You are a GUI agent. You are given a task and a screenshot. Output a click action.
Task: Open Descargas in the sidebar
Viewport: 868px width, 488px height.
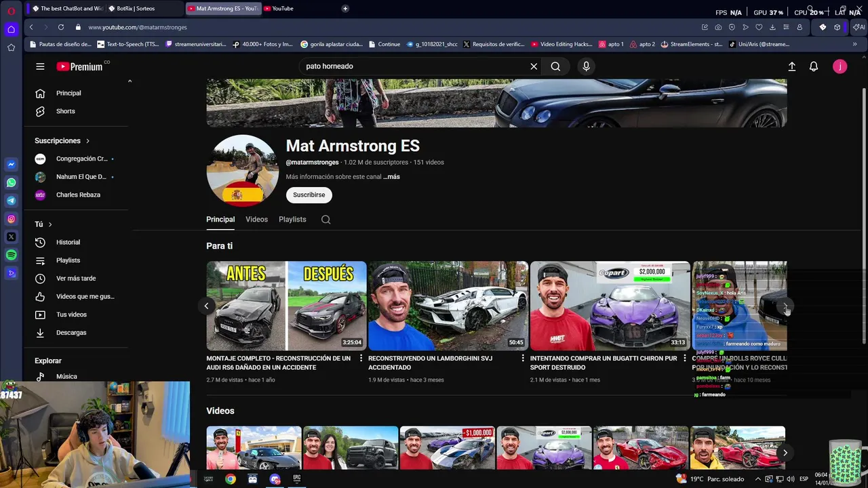tap(71, 333)
